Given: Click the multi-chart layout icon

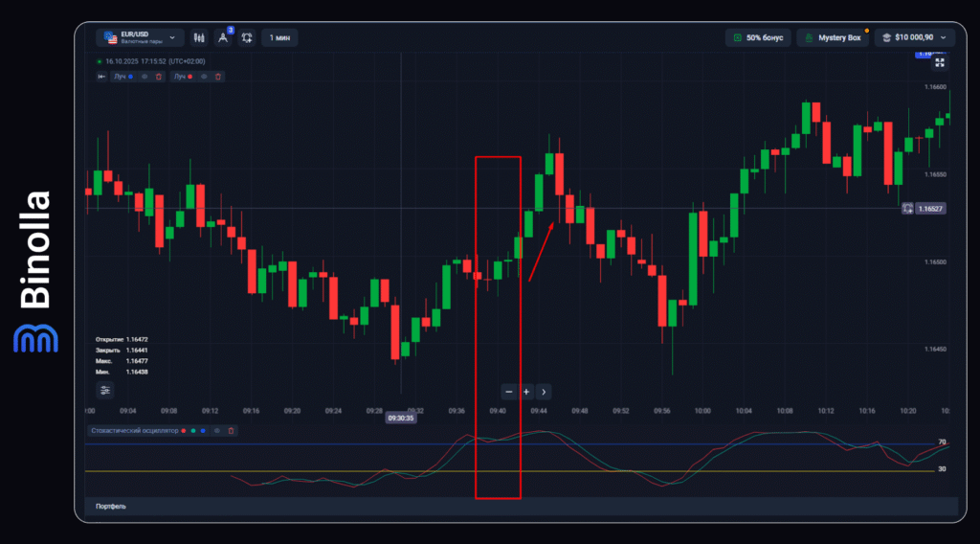Looking at the screenshot, I should [247, 37].
